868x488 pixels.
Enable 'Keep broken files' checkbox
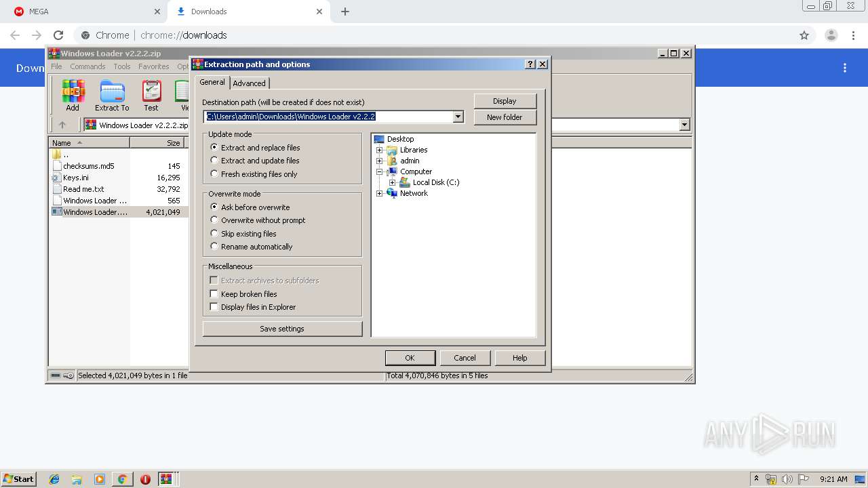pyautogui.click(x=214, y=293)
